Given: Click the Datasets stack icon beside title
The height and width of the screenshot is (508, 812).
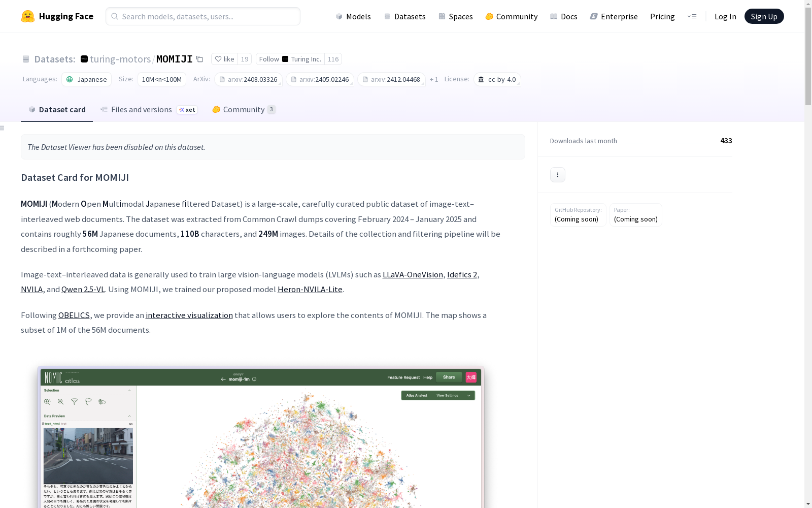Looking at the screenshot, I should 26,59.
